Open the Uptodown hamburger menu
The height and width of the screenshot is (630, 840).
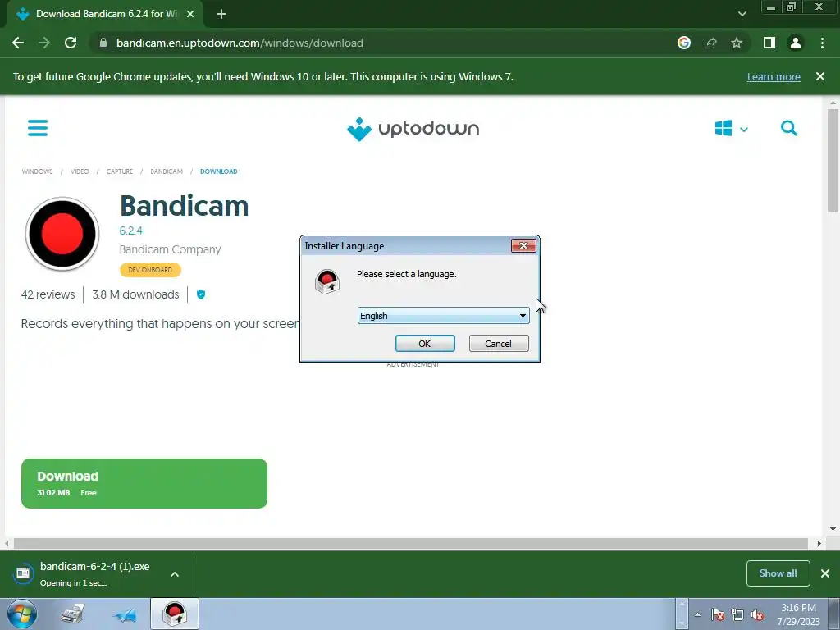38,128
